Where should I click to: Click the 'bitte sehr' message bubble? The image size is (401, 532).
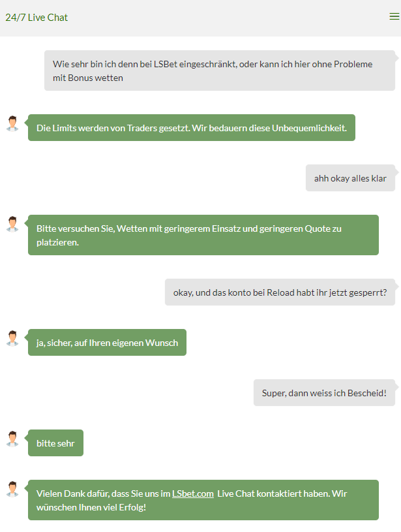pyautogui.click(x=55, y=443)
